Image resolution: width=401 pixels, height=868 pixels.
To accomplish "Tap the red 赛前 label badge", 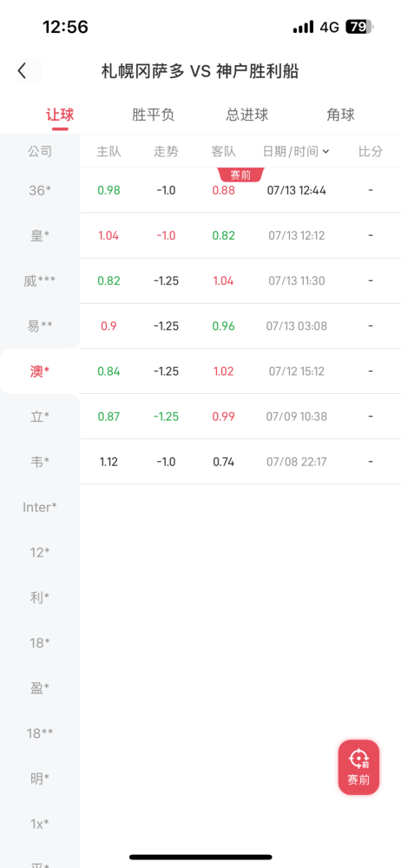I will (x=241, y=175).
